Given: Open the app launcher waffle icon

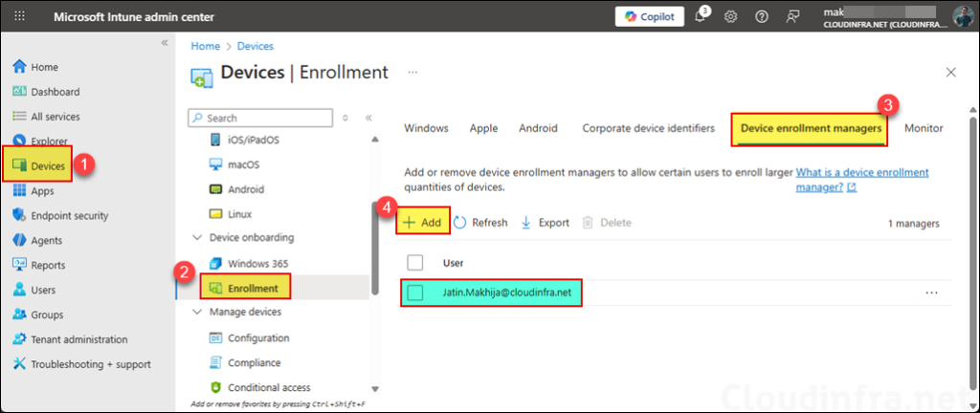Looking at the screenshot, I should click(19, 17).
